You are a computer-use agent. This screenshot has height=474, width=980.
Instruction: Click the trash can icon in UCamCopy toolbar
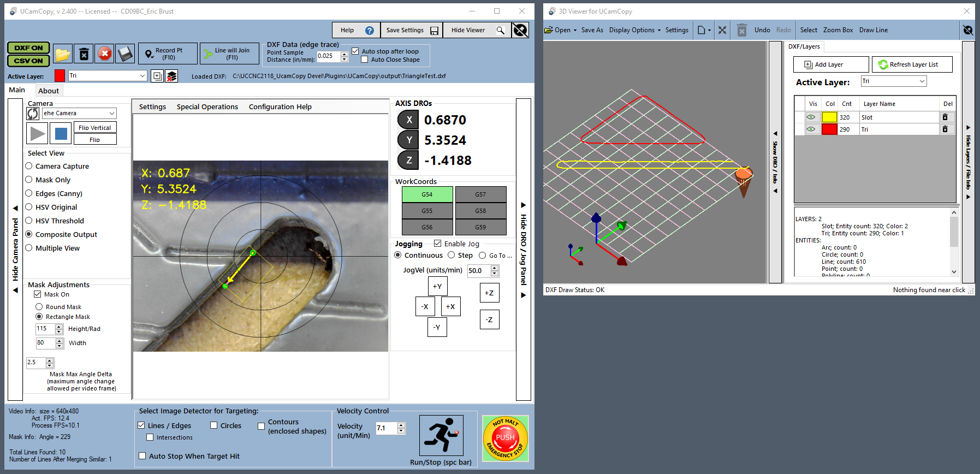click(84, 54)
